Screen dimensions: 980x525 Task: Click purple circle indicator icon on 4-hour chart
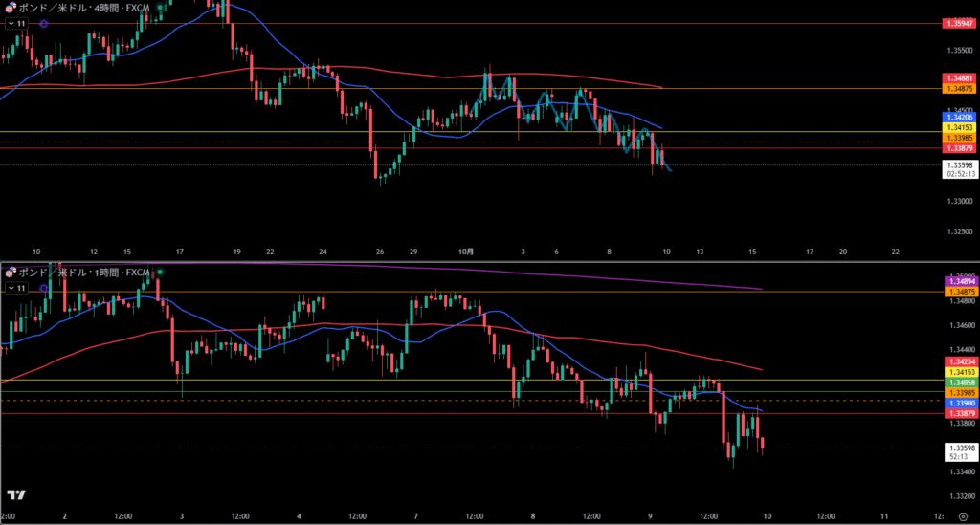(x=44, y=23)
